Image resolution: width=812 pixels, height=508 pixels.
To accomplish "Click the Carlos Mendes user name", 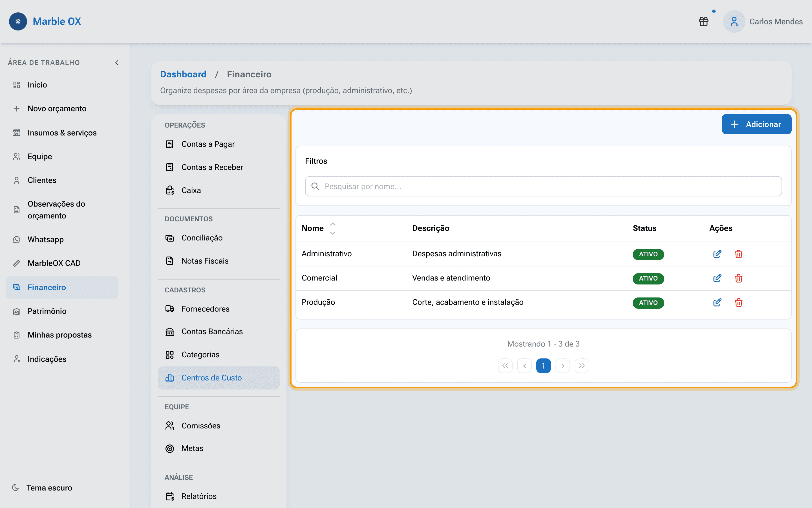I will 776,21.
